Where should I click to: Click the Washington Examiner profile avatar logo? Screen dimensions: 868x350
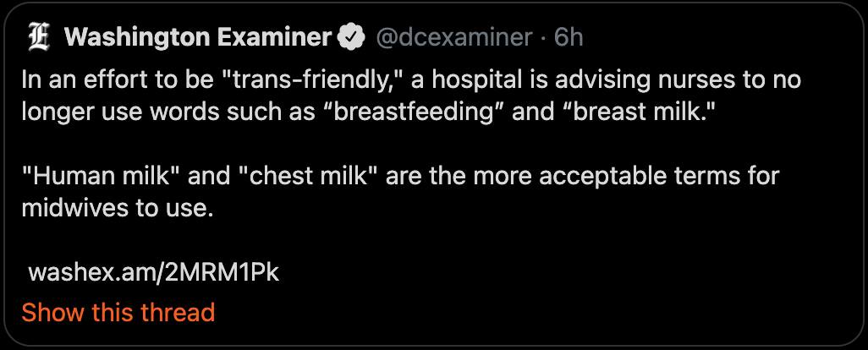(39, 38)
